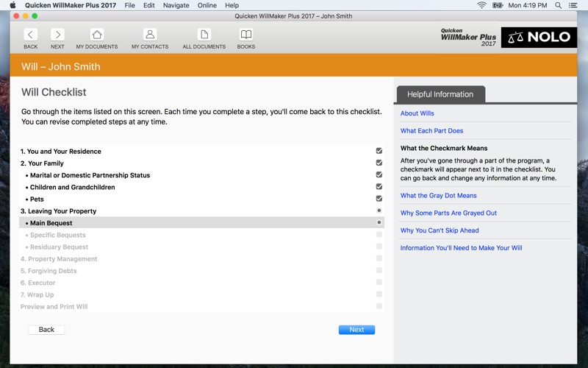Select the Helpful Information tab
This screenshot has width=588, height=368.
pyautogui.click(x=440, y=94)
